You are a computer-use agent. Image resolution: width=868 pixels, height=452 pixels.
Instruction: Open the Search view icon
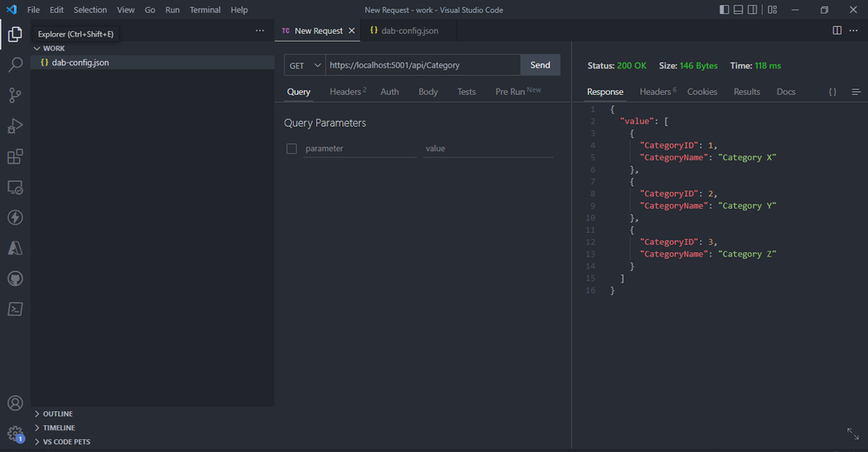click(15, 65)
